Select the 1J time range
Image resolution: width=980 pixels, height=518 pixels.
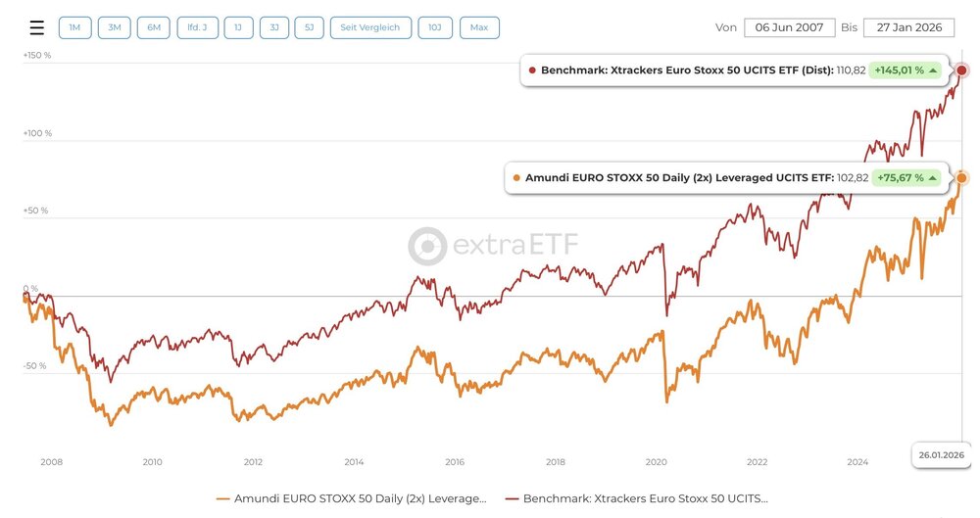(x=237, y=27)
